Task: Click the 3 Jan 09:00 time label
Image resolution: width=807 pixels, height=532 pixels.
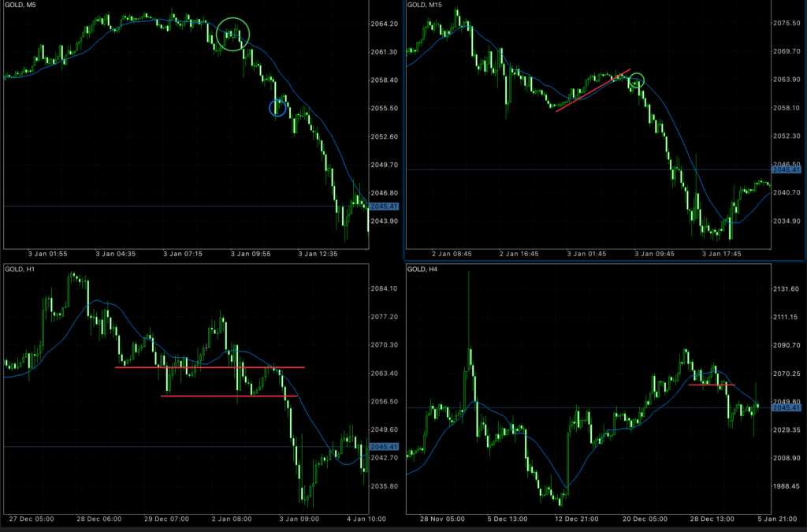Action: [299, 519]
